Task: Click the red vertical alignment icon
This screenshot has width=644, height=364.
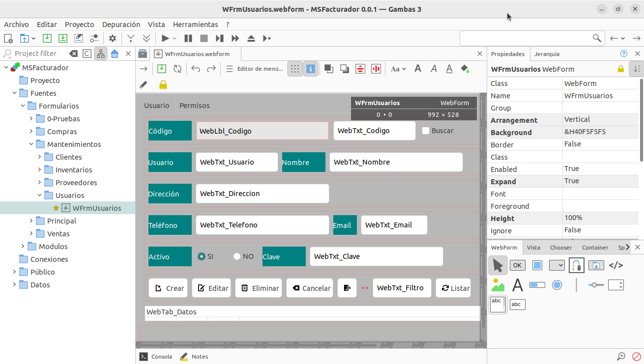Action: [x=376, y=69]
